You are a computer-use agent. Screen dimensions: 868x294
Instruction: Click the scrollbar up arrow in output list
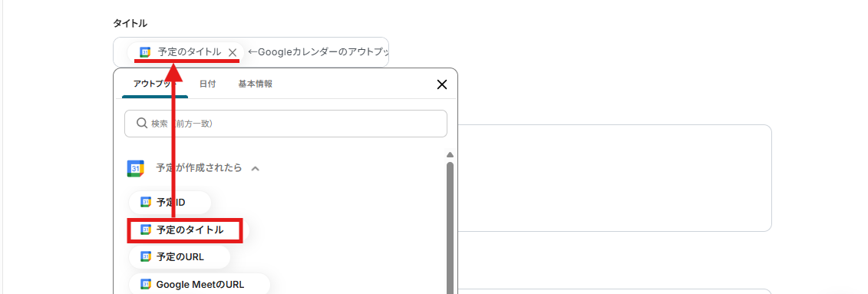click(450, 155)
